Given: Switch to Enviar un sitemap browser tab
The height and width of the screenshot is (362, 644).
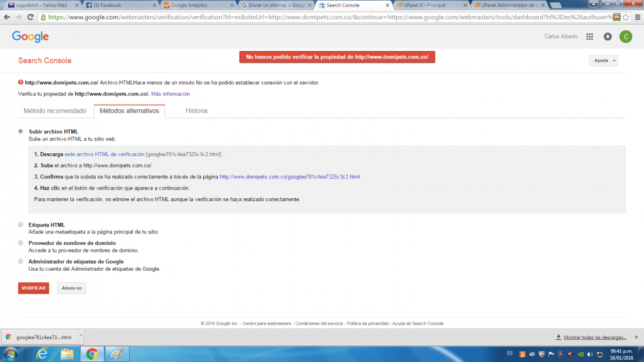Looking at the screenshot, I should coord(276,5).
